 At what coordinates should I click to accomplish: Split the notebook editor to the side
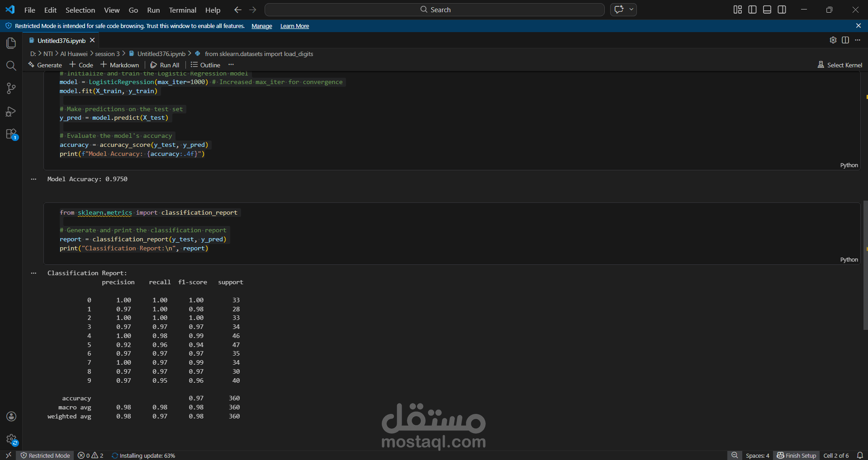click(x=845, y=40)
